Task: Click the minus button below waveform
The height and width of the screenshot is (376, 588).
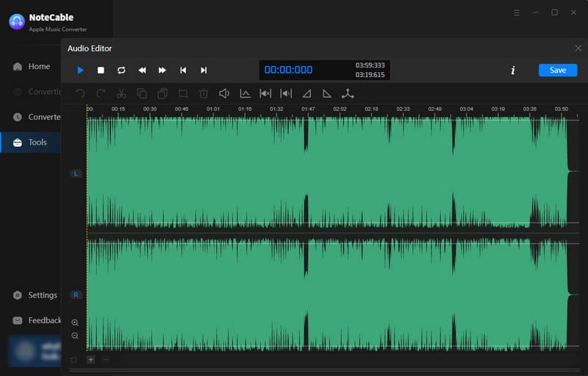Action: tap(105, 360)
